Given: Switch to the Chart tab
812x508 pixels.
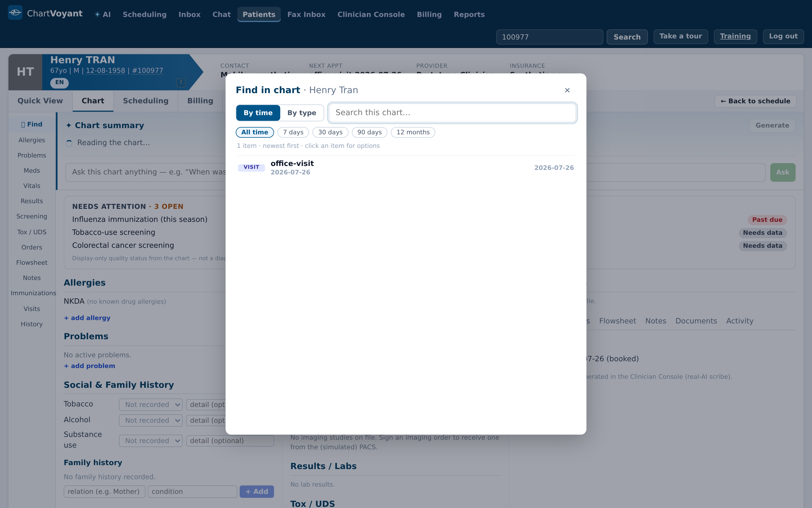Looking at the screenshot, I should (x=93, y=101).
